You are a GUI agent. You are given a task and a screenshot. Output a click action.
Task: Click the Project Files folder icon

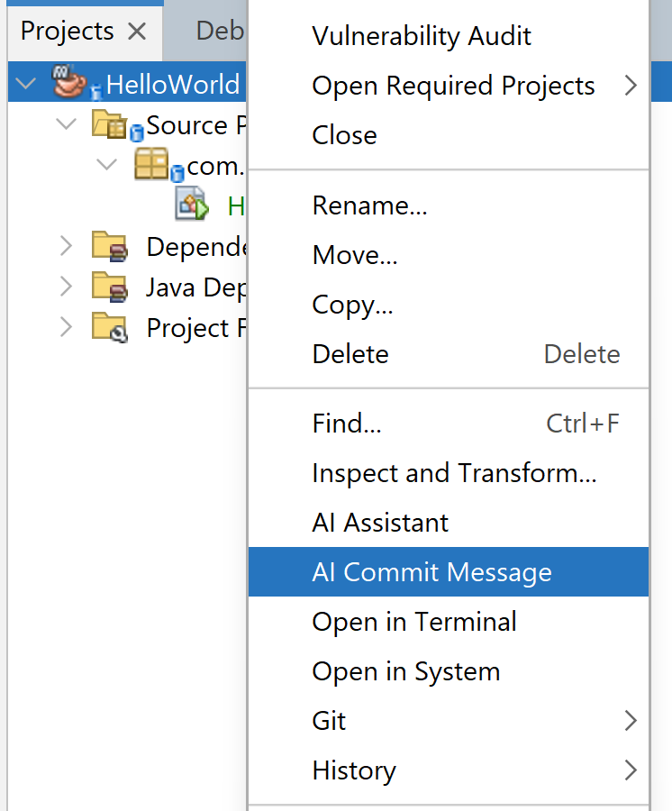(110, 327)
